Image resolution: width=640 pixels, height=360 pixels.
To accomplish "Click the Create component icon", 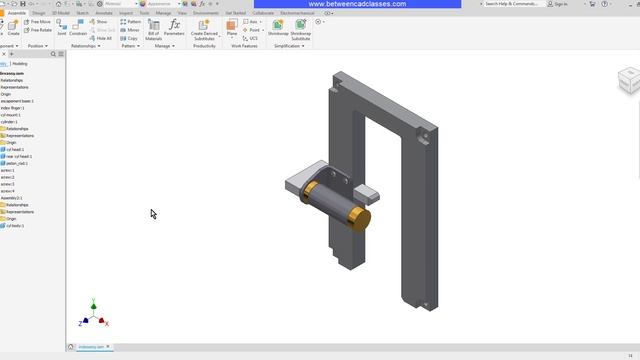I will click(13, 28).
